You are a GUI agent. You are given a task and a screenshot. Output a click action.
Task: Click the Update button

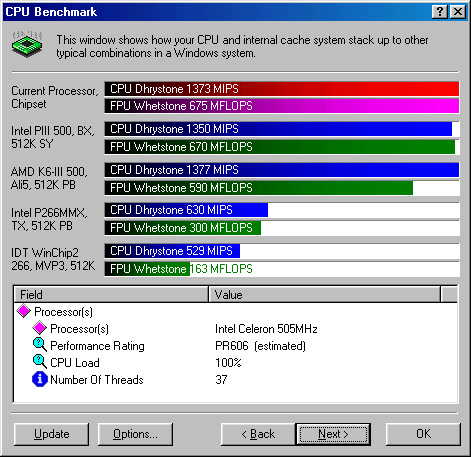(x=52, y=434)
